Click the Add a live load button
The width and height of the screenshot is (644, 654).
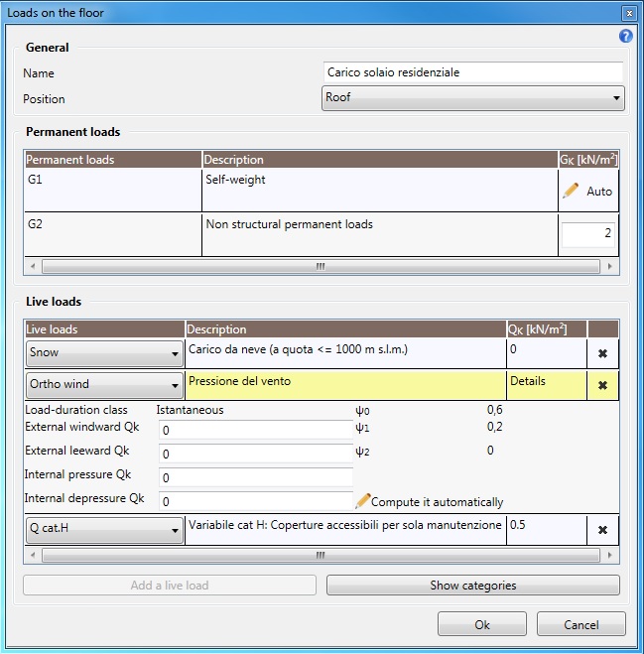coord(170,586)
